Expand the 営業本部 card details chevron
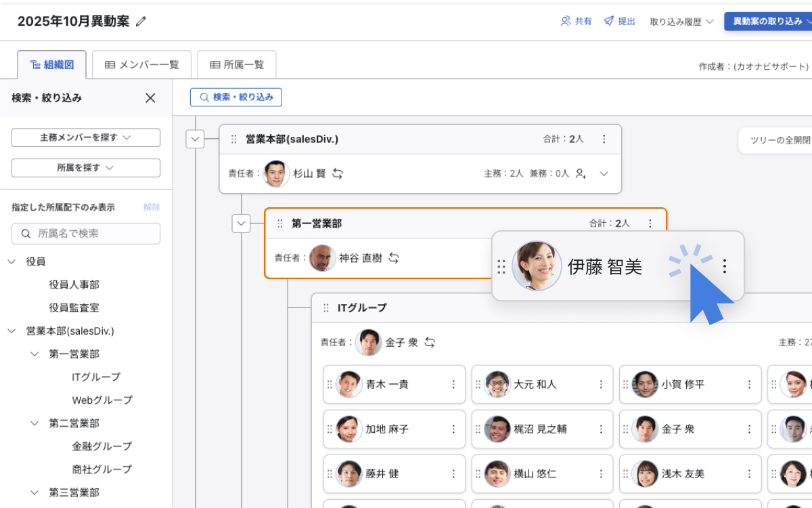The height and width of the screenshot is (508, 812). click(604, 173)
